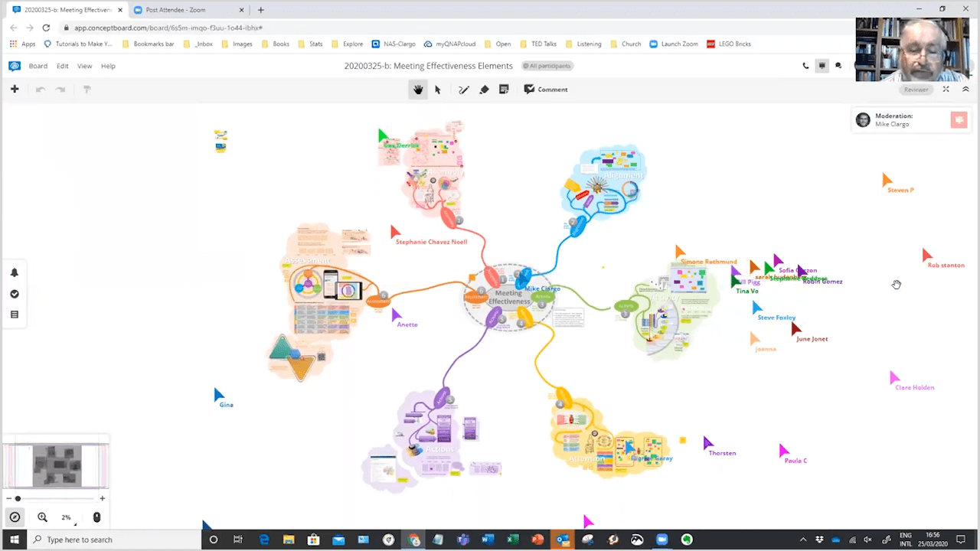Open the Listening bookmark folder

(583, 44)
